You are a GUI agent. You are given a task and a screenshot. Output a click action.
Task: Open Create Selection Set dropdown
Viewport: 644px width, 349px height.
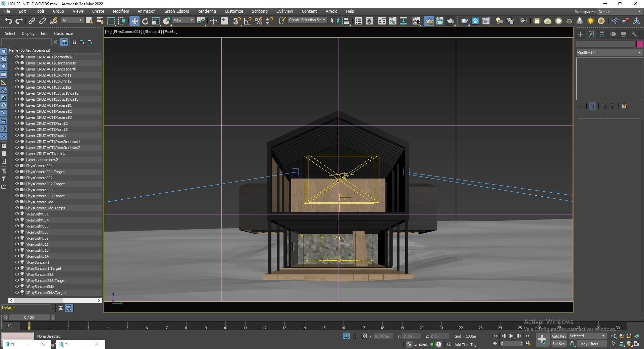pyautogui.click(x=307, y=20)
